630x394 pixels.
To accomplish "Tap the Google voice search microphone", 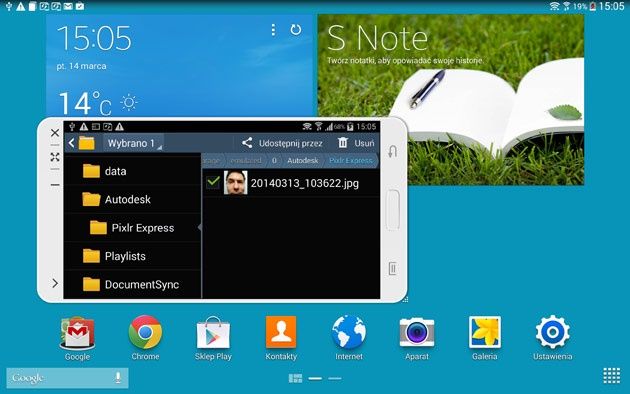I will click(118, 378).
